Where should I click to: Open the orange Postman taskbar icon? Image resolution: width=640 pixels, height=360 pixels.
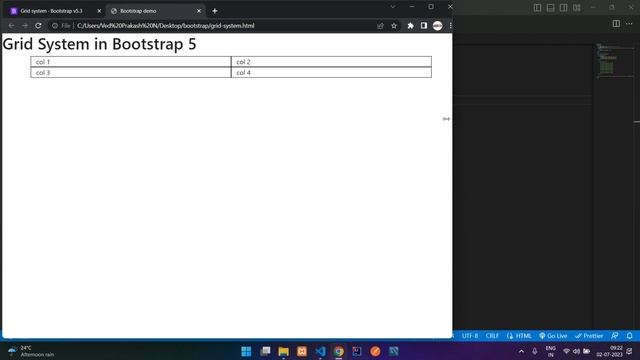click(x=375, y=351)
